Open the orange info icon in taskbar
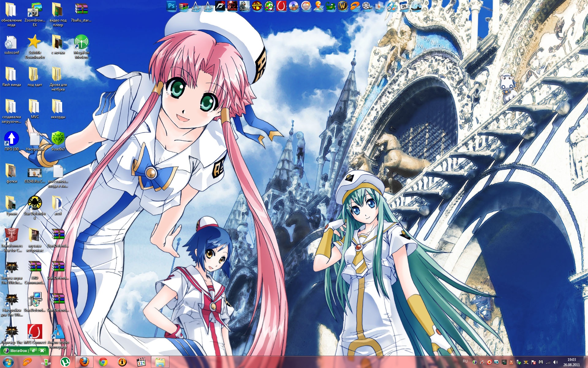Image resolution: width=588 pixels, height=368 pixels. (x=122, y=362)
